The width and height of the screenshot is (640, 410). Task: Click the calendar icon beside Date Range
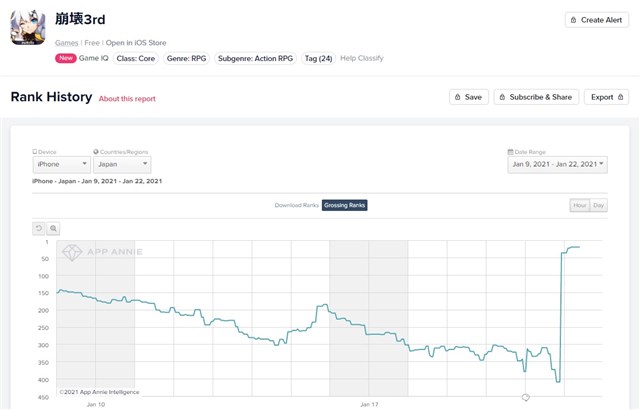510,152
